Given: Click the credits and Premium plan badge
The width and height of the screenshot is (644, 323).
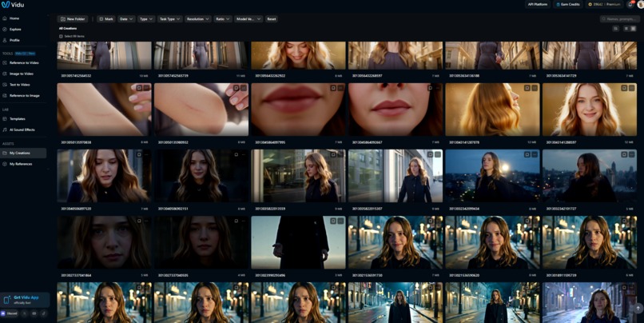Looking at the screenshot, I should click(605, 4).
